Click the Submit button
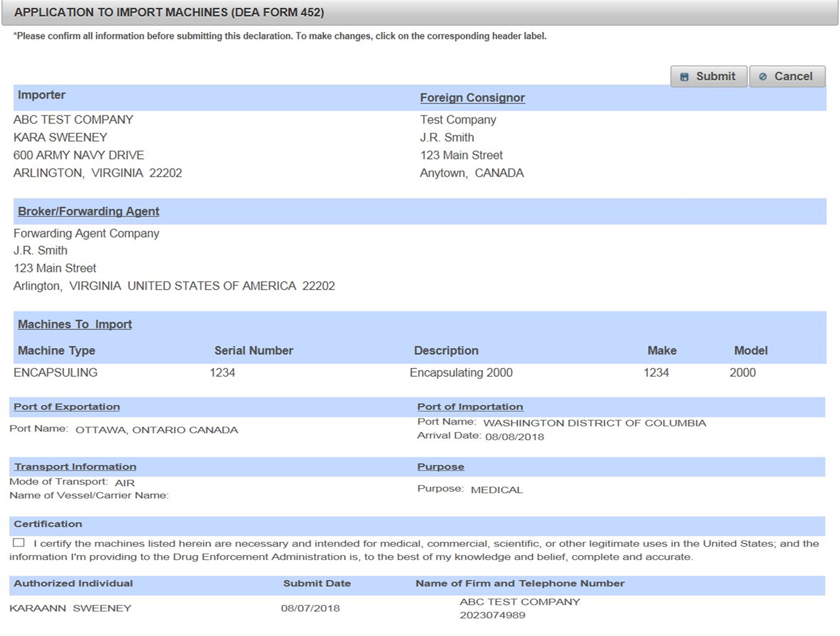This screenshot has width=840, height=636. (x=708, y=77)
